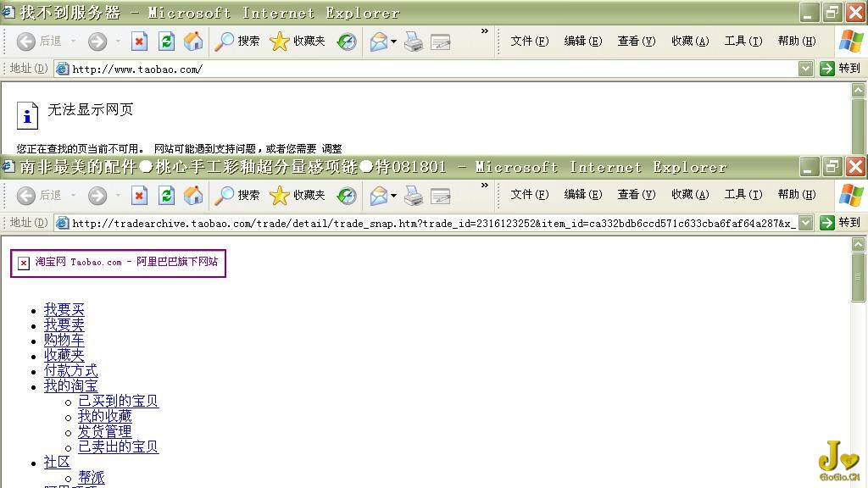Click the Print icon in the upper window
The image size is (868, 488).
[414, 42]
